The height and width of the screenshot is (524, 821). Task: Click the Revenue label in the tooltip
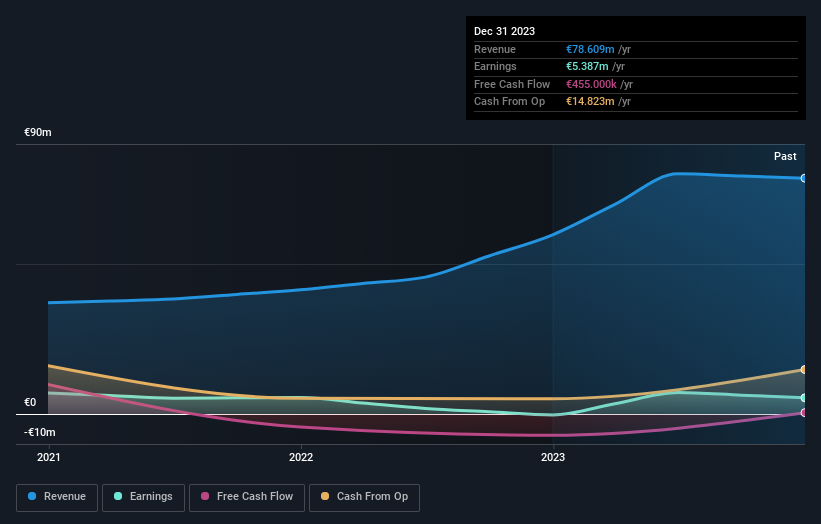pyautogui.click(x=495, y=49)
